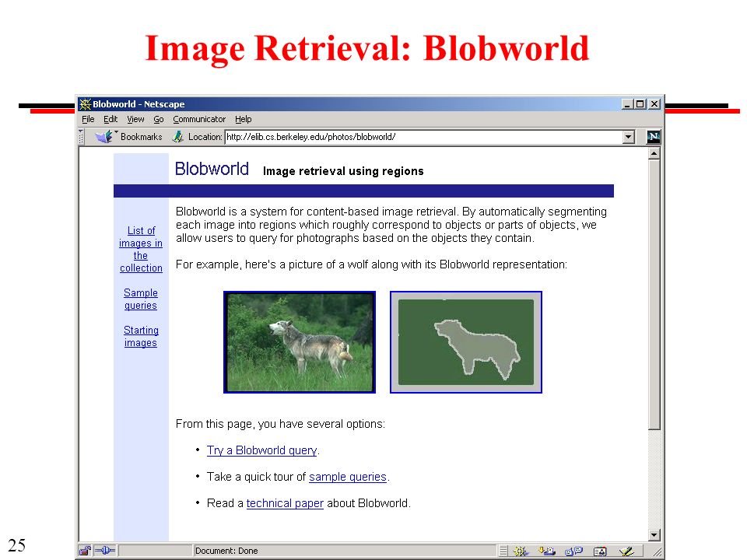Open Address Book icon in component bar
747x560 pixels.
(x=600, y=551)
